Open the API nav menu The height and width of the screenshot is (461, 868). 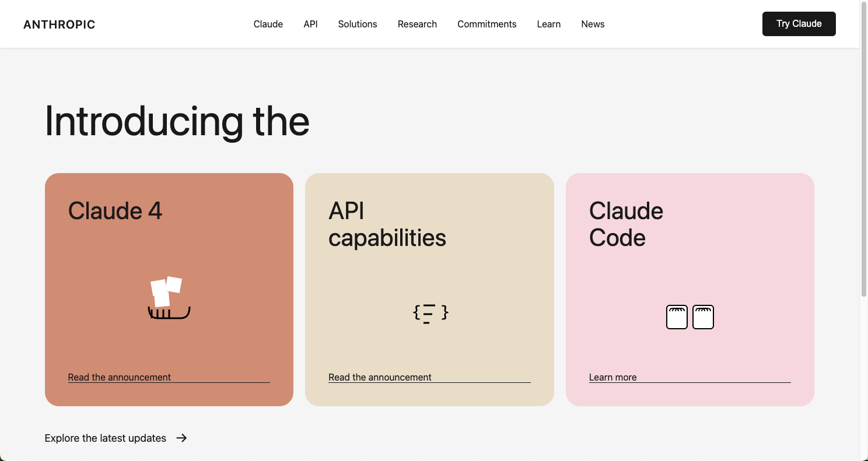click(x=310, y=24)
